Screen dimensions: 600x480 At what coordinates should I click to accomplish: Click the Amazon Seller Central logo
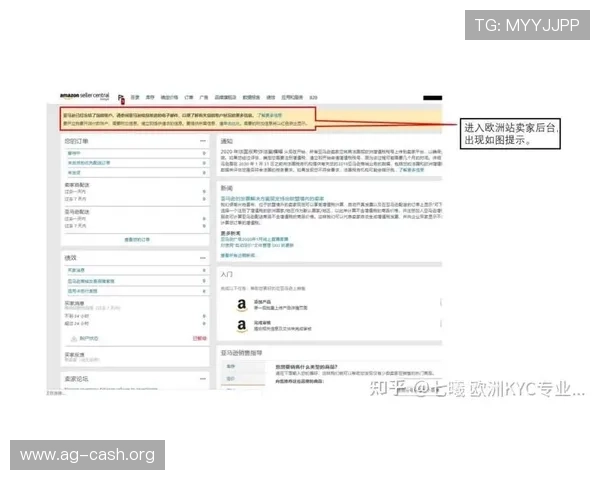tap(85, 96)
